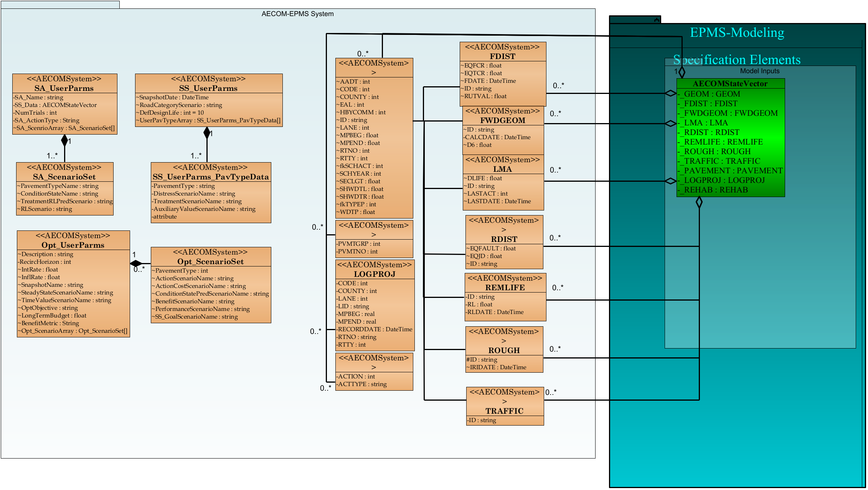Select _GEOM : GEOM in AECOMStateVector
The image size is (868, 490).
709,94
